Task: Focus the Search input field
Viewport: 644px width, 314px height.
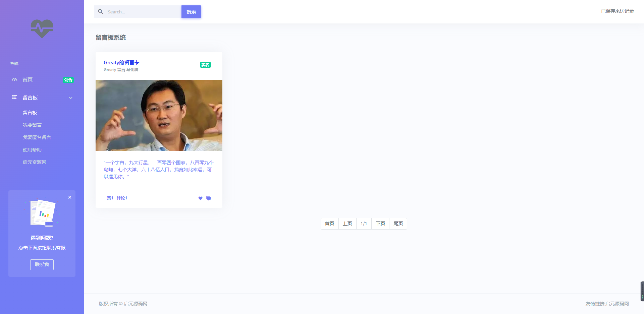Action: (143, 12)
